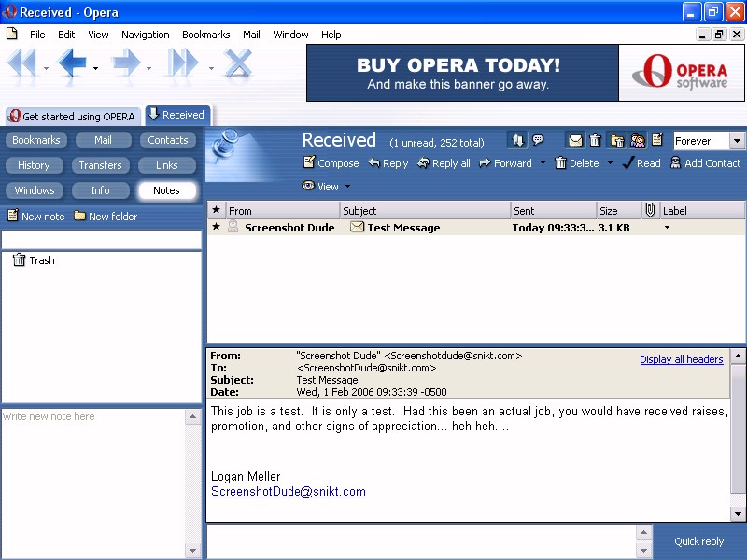
Task: Toggle the star flag on Test Message
Action: 217,227
